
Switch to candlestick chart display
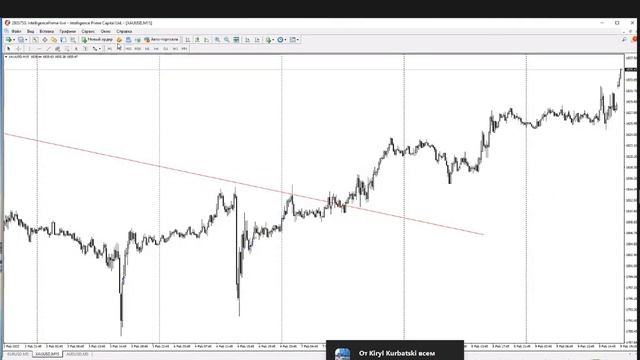[197, 40]
